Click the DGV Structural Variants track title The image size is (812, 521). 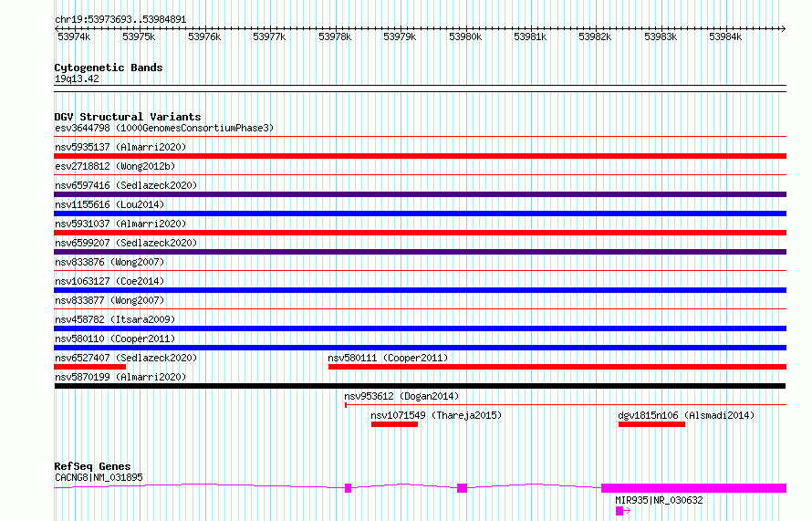click(128, 117)
